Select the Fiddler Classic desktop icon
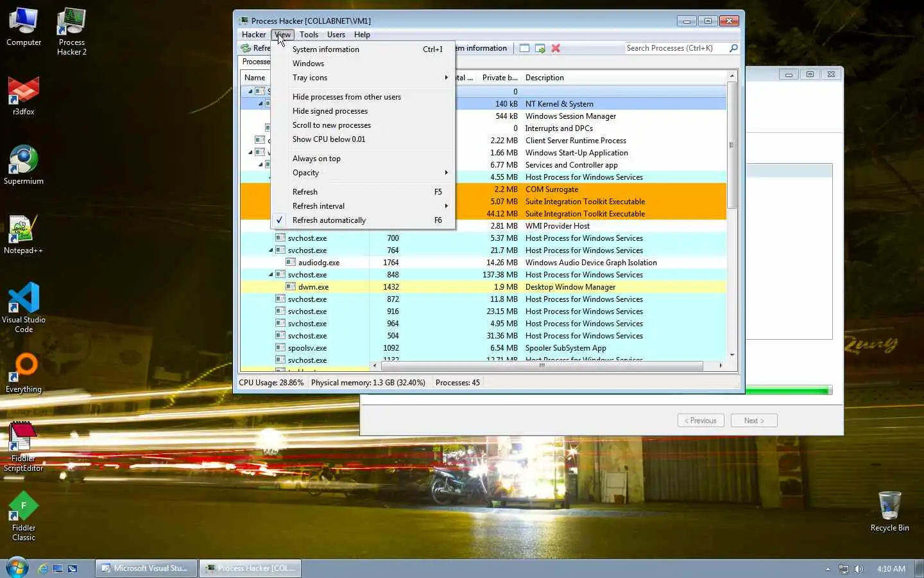Image resolution: width=924 pixels, height=578 pixels. pyautogui.click(x=24, y=516)
